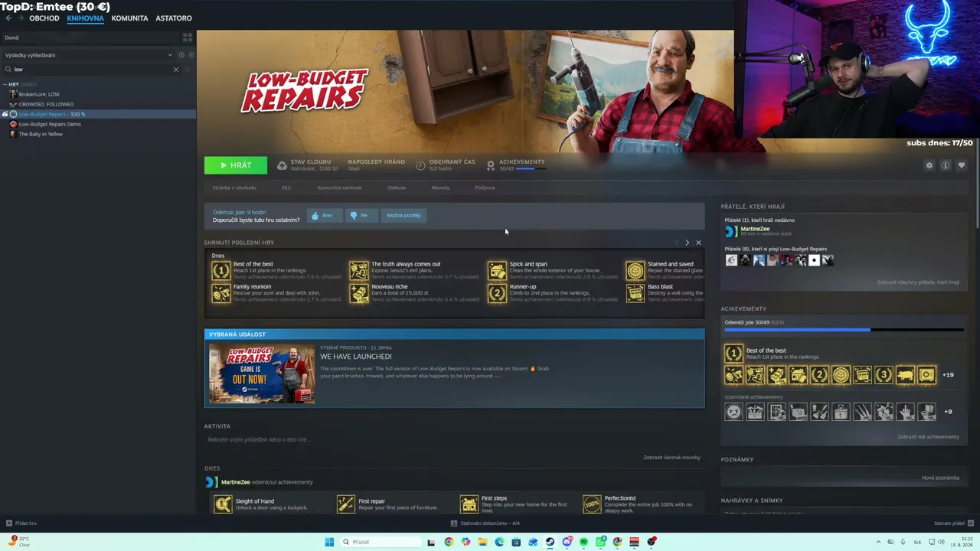This screenshot has width=980, height=551.
Task: Select Low-Budget Repairs Demo in the library
Action: pyautogui.click(x=50, y=124)
